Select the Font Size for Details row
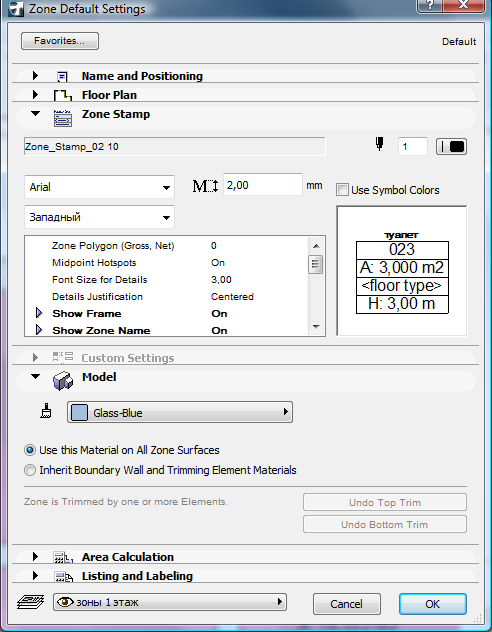492x632 pixels. click(167, 279)
